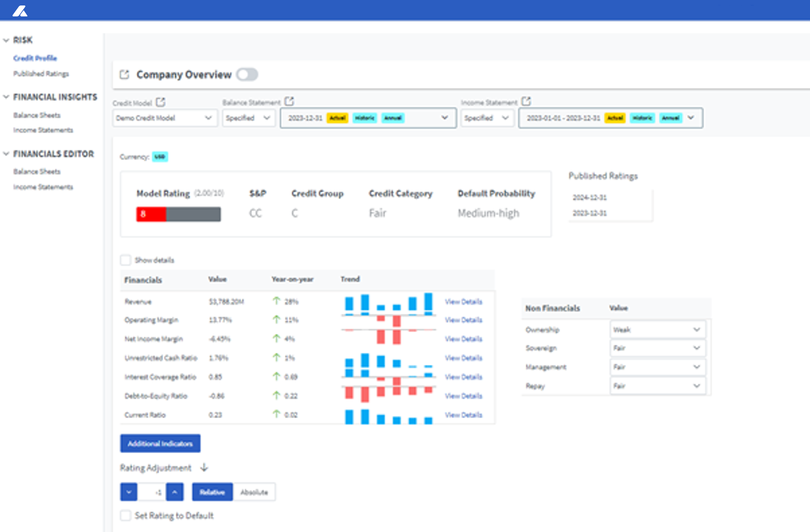Click the Revenue value $3,788.20M
Screen dimensions: 810x532
tap(226, 302)
